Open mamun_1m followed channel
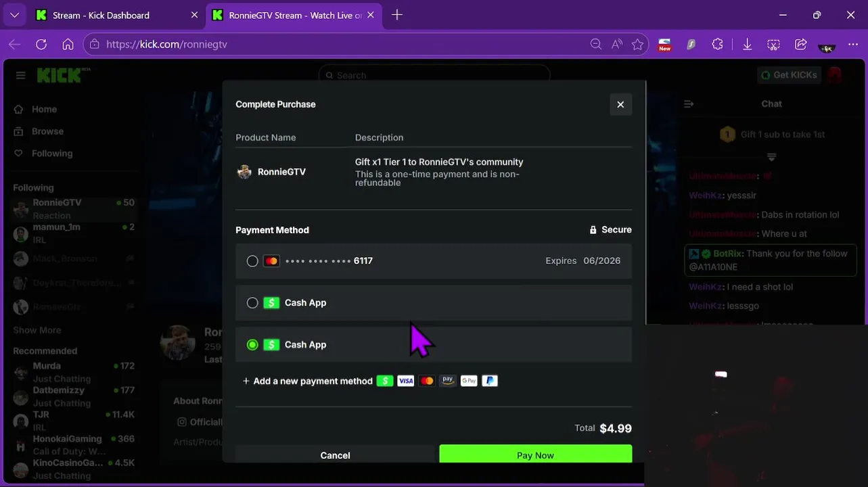 74,233
